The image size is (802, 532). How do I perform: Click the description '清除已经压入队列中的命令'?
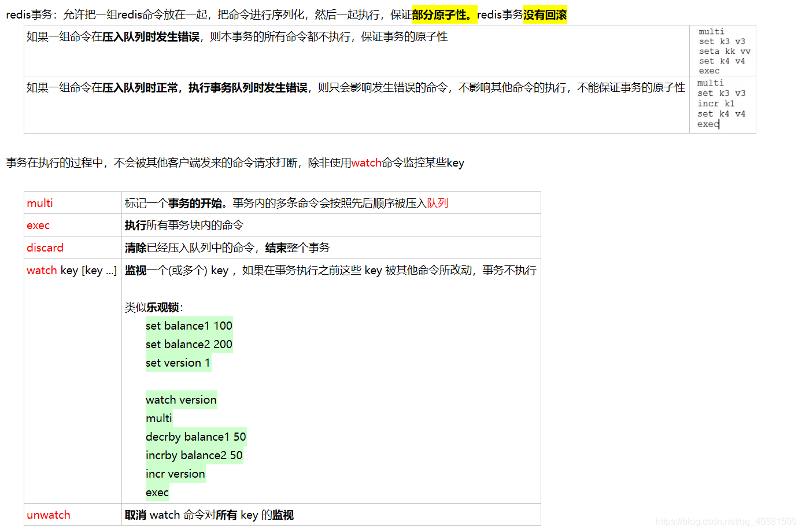[x=190, y=247]
